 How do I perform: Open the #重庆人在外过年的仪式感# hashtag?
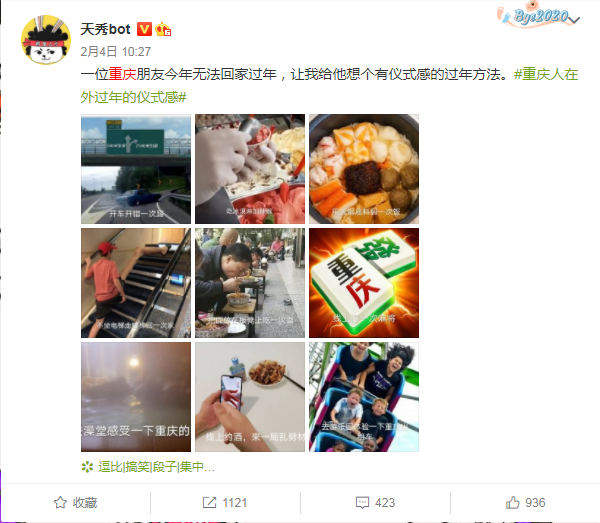pos(329,86)
